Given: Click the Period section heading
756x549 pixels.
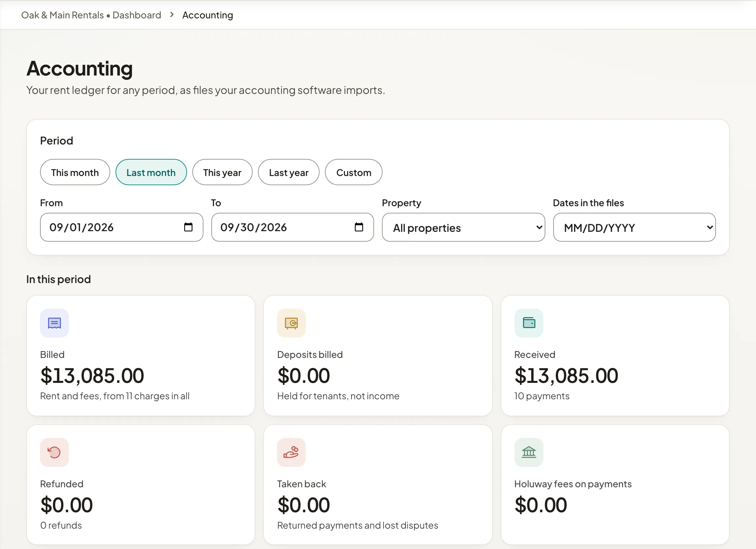Looking at the screenshot, I should coord(57,141).
